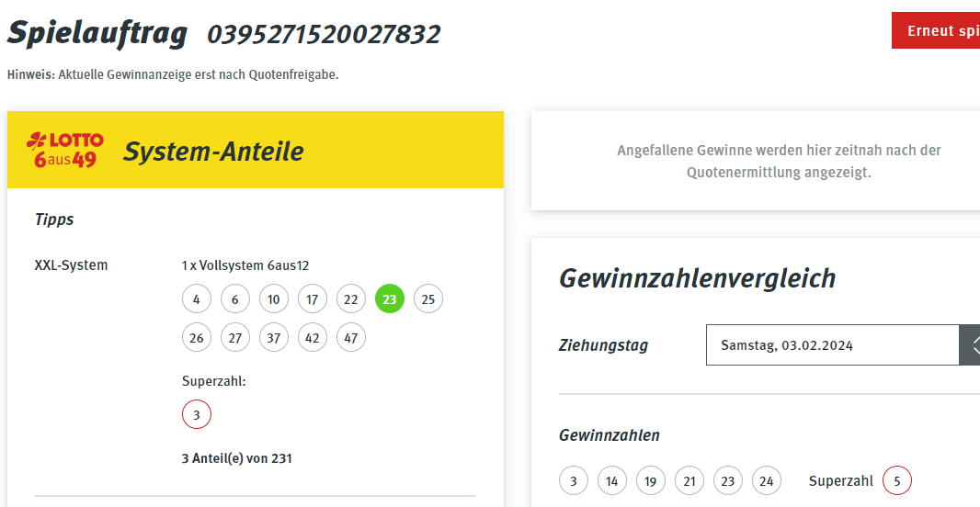Click the Spielauftrag number 0395271520027832
This screenshot has width=980, height=507.
coord(324,34)
